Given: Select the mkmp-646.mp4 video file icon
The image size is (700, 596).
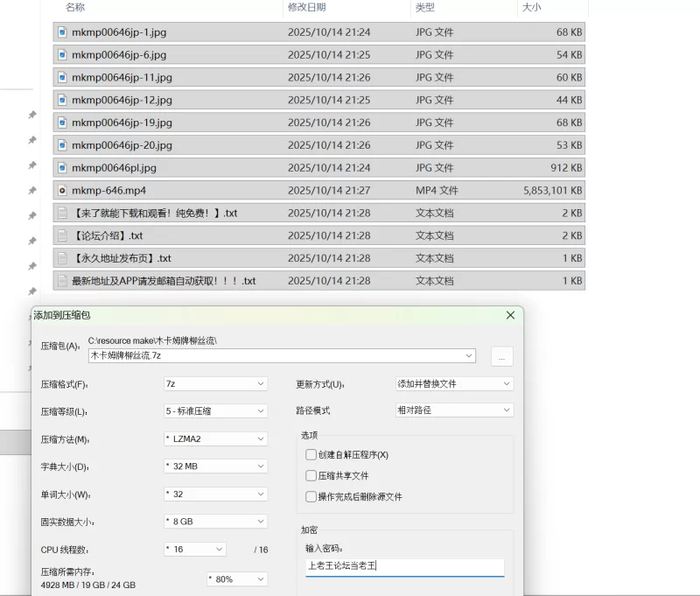Looking at the screenshot, I should click(x=62, y=190).
